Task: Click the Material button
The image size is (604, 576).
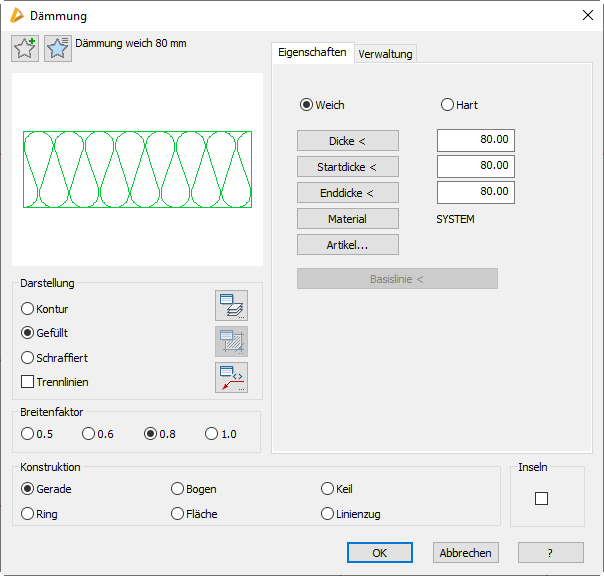Action: (347, 219)
